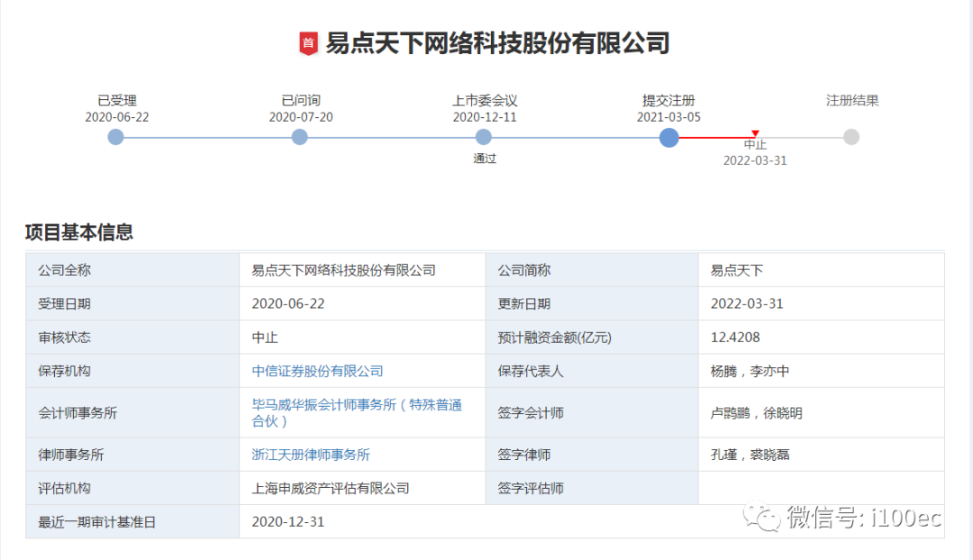The height and width of the screenshot is (560, 973).
Task: Click the 预计融资金额(亿元) label
Action: click(x=555, y=338)
